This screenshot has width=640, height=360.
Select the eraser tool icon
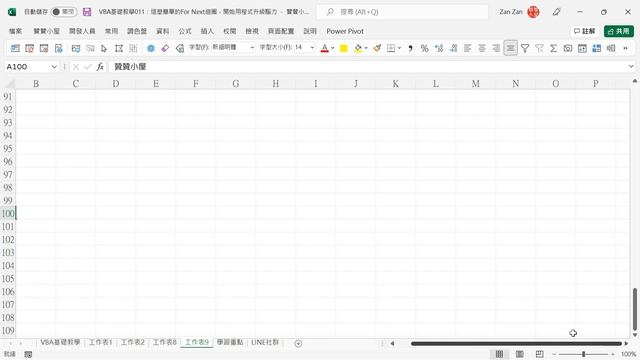pos(165,48)
